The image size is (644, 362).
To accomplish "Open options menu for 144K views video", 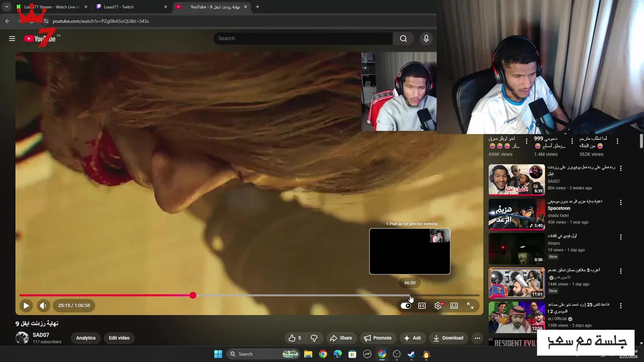I will (x=621, y=271).
